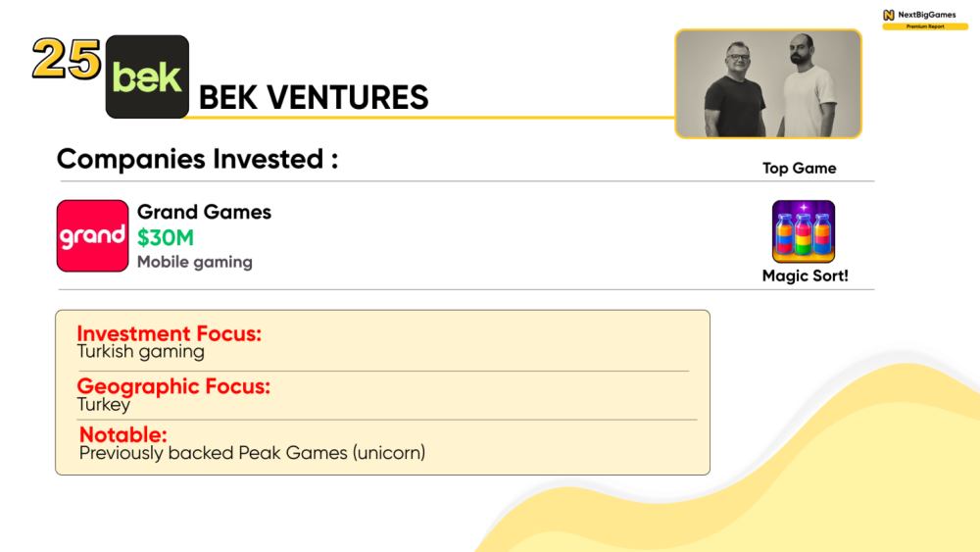
Task: Click the Top Game column label
Action: coord(799,169)
